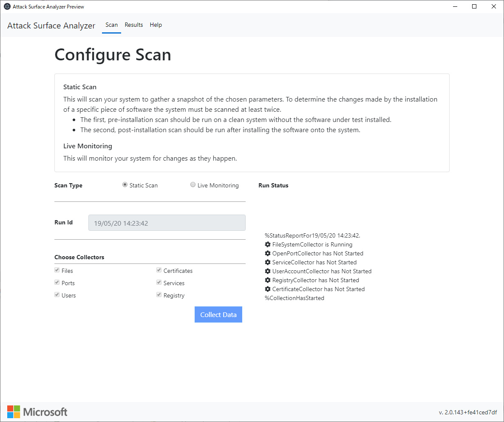Click the FileSystemCollector gear icon
The width and height of the screenshot is (504, 422).
pos(267,244)
